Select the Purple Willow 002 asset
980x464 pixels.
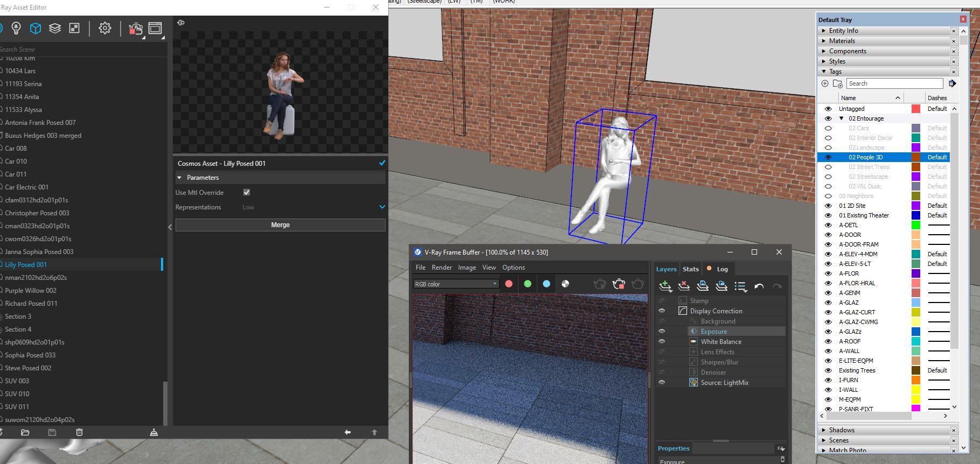(31, 291)
